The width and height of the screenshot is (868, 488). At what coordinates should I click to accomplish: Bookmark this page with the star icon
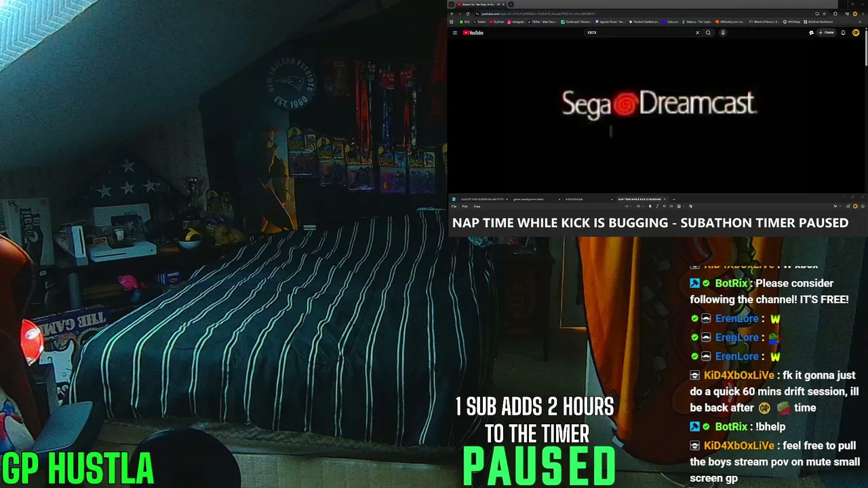[x=826, y=14]
